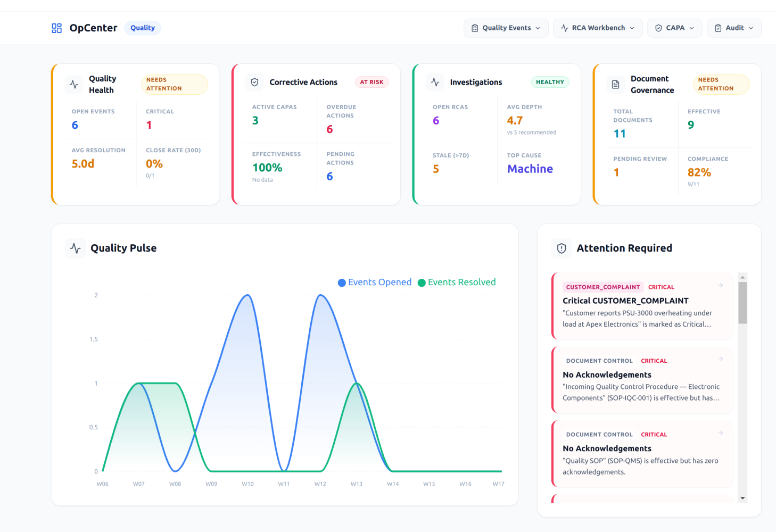Click the Attention Required scrollbar thumb
776x532 pixels.
tap(742, 303)
